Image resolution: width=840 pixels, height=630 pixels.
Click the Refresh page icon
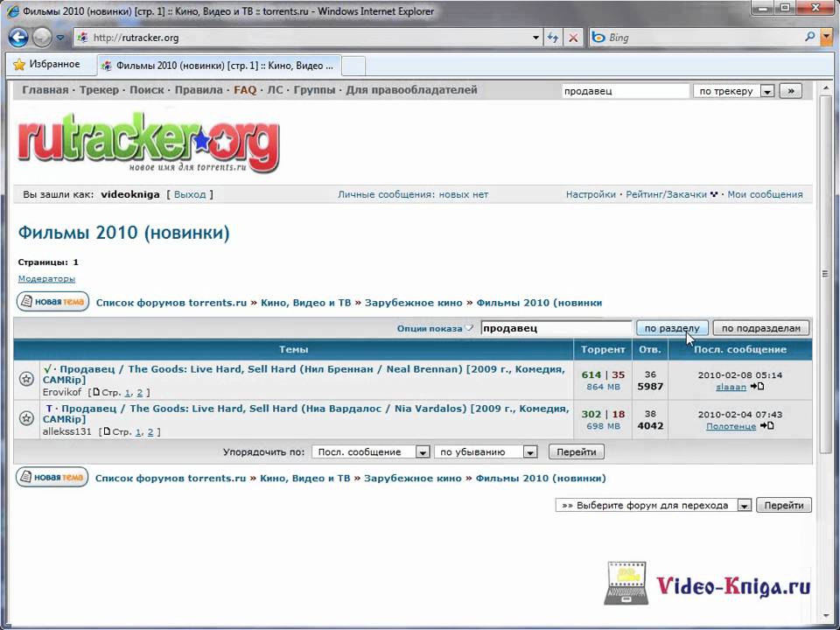coord(553,38)
